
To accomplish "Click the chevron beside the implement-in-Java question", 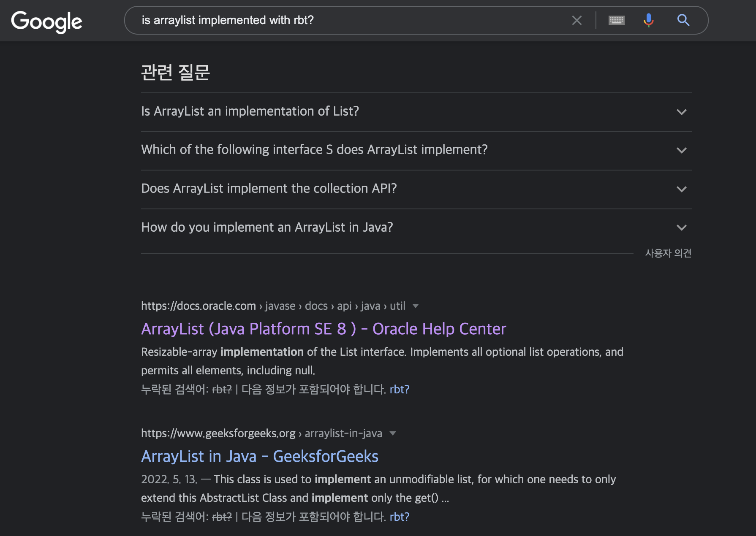I will [681, 227].
